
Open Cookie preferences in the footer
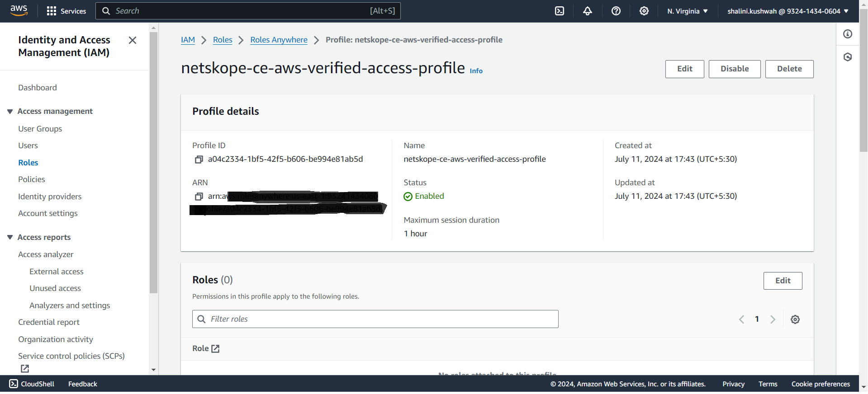[821, 384]
